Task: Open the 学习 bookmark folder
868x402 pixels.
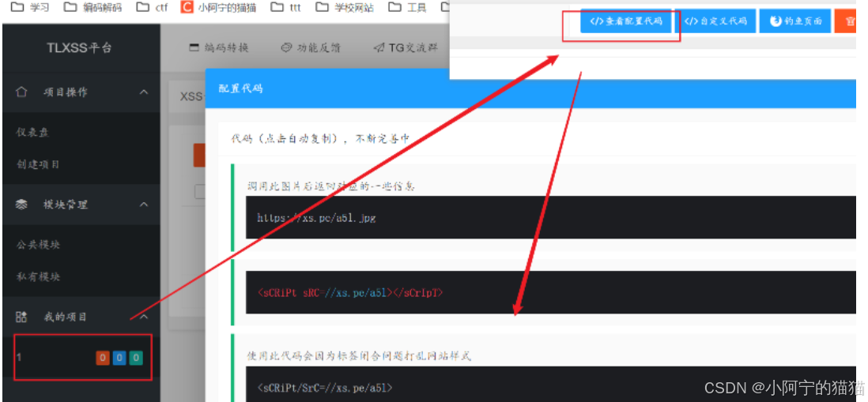Action: pyautogui.click(x=31, y=8)
